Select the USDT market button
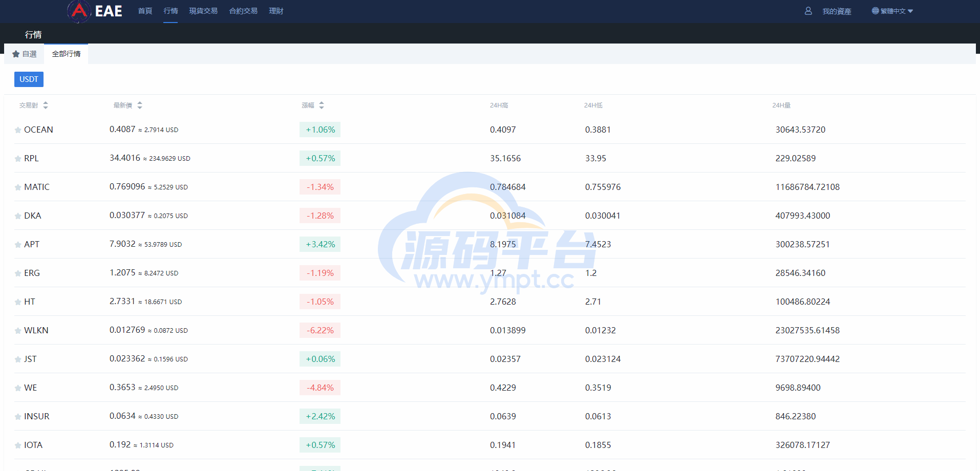 [x=29, y=79]
